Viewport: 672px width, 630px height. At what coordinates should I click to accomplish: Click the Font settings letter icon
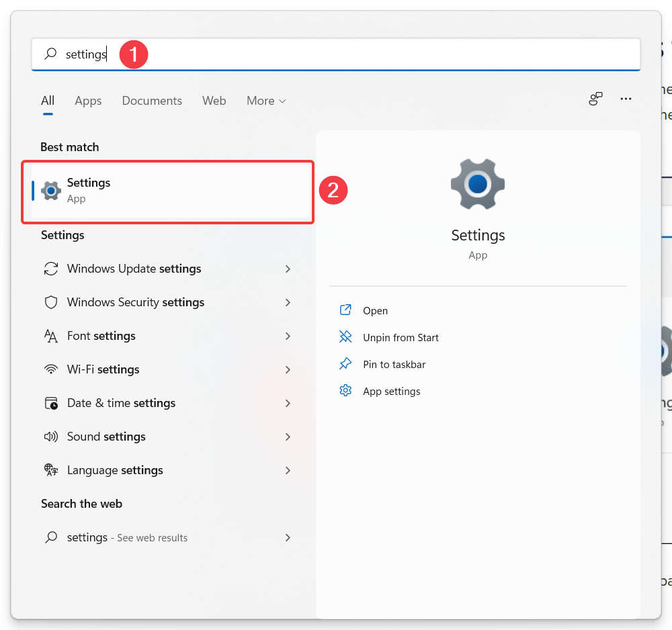pos(51,336)
